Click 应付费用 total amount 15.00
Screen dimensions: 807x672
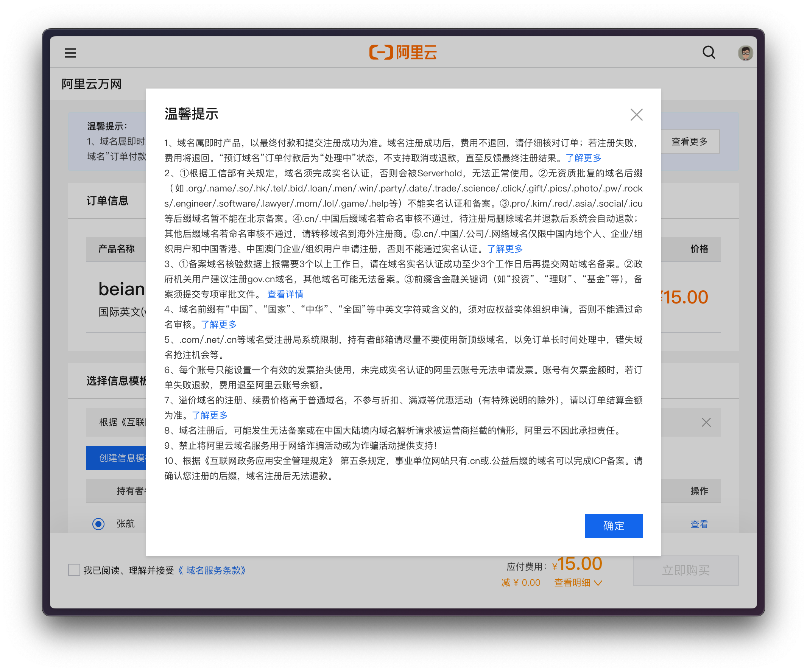pos(577,564)
